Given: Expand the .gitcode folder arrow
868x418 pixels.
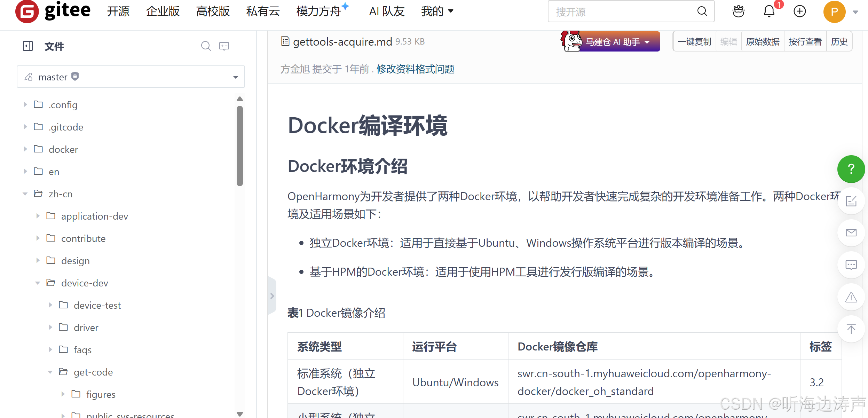Looking at the screenshot, I should point(25,127).
